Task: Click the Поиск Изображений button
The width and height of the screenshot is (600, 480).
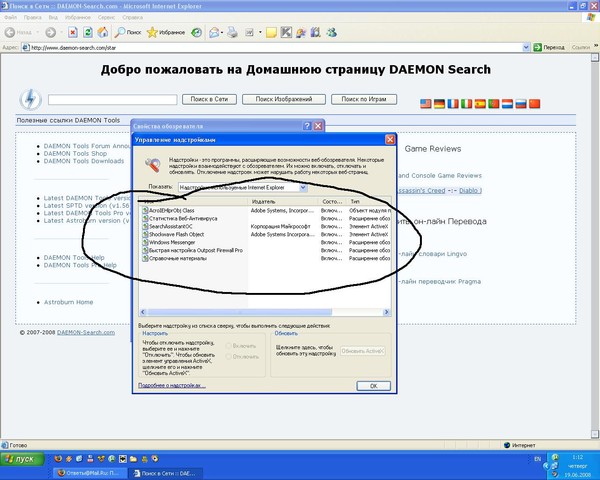Action: 284,99
